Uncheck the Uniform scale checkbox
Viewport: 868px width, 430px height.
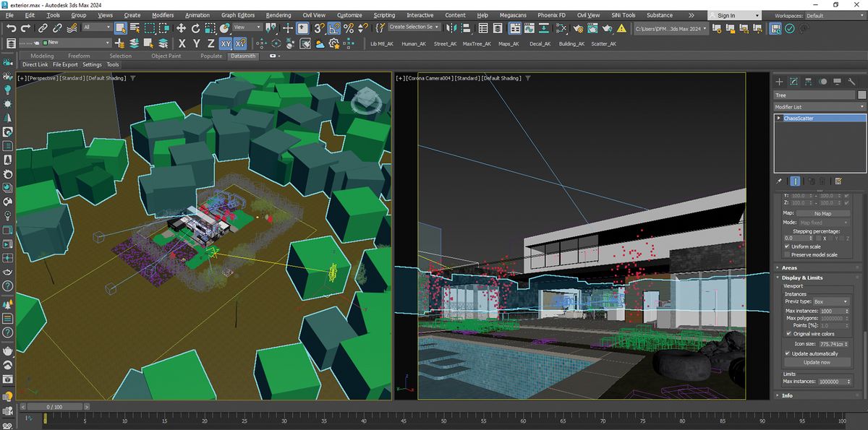tap(788, 246)
